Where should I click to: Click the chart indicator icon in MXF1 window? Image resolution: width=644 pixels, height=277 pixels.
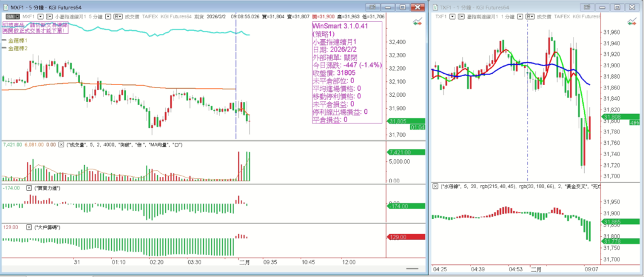coord(416,22)
